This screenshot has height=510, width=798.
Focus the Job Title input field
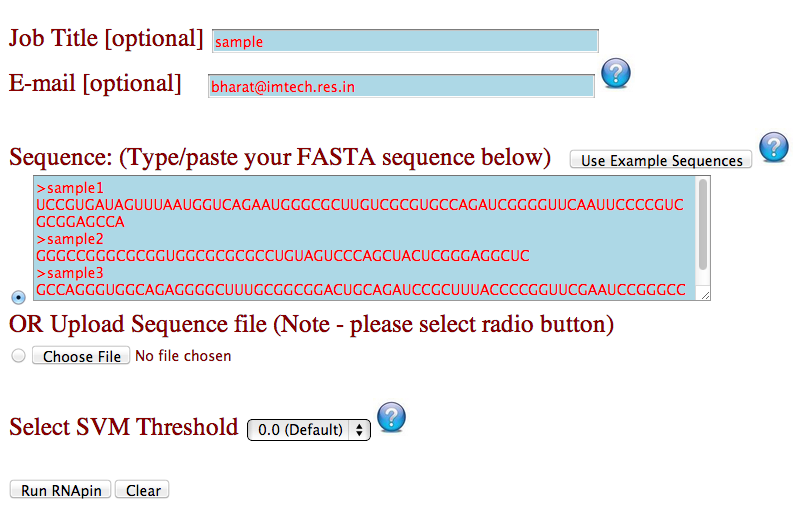click(x=405, y=41)
